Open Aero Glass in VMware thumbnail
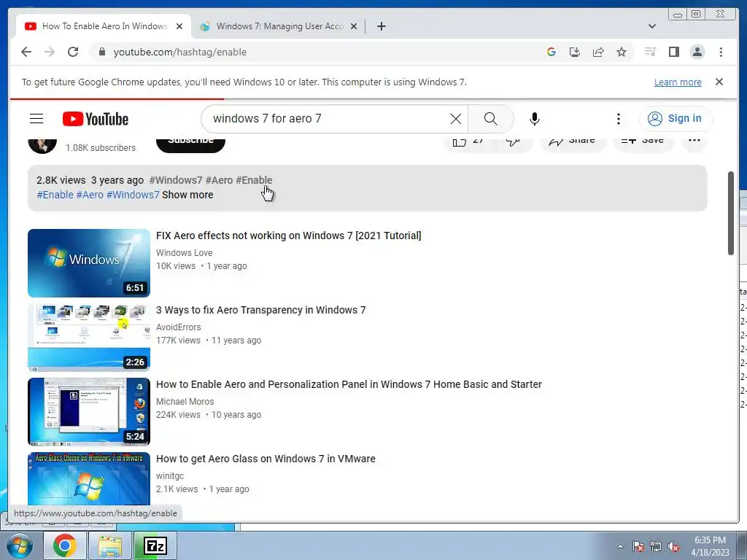This screenshot has height=560, width=747. [x=88, y=478]
